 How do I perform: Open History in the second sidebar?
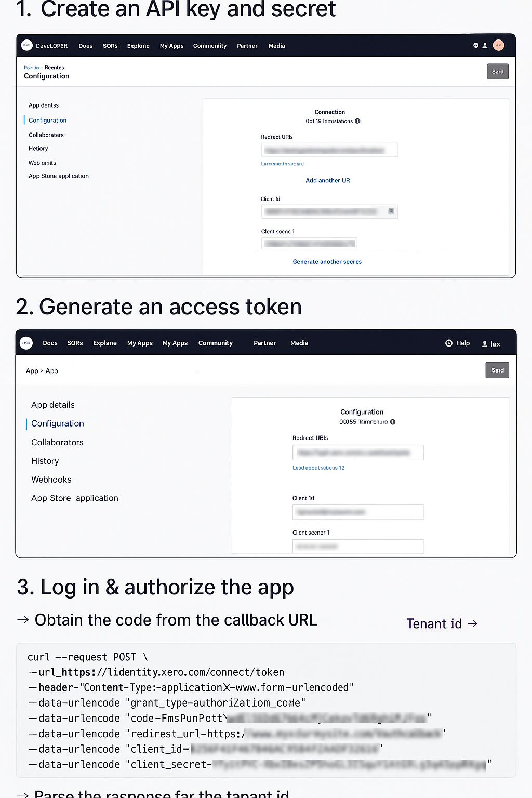(45, 461)
